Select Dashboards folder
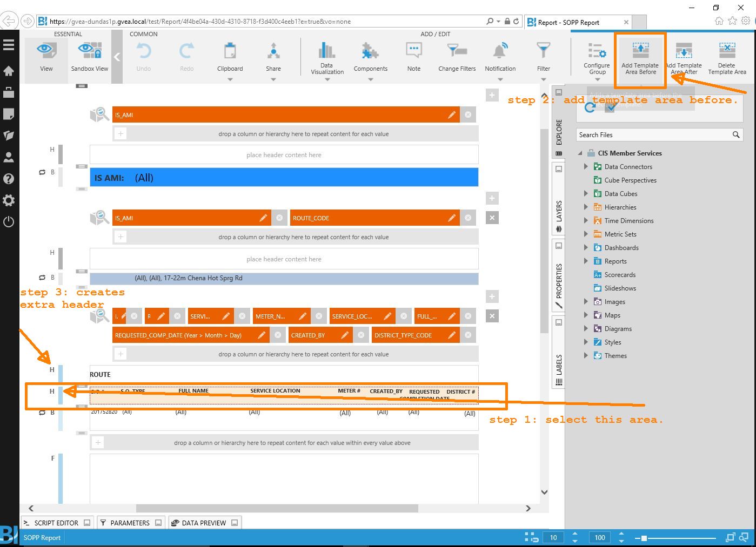 tap(621, 248)
